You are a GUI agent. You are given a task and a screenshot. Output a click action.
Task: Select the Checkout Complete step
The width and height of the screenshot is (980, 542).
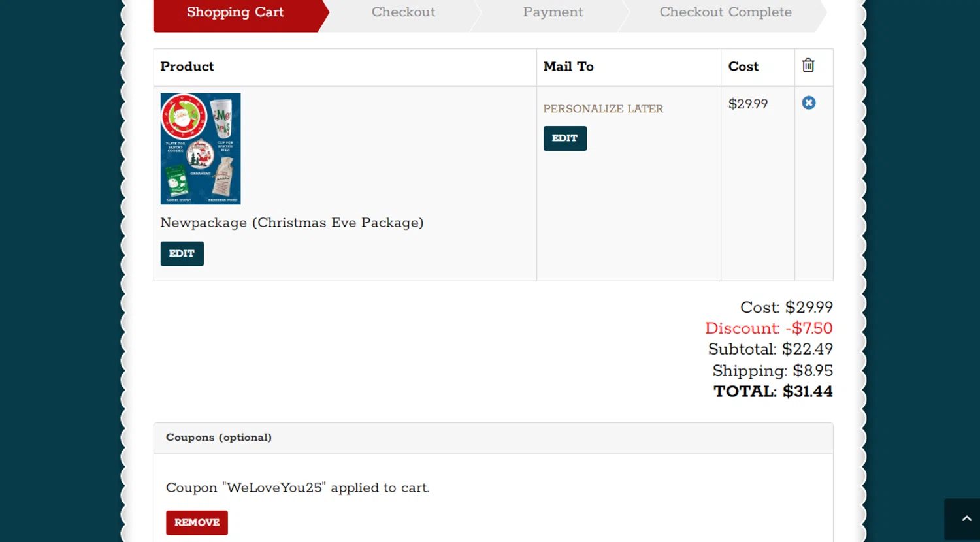click(725, 12)
